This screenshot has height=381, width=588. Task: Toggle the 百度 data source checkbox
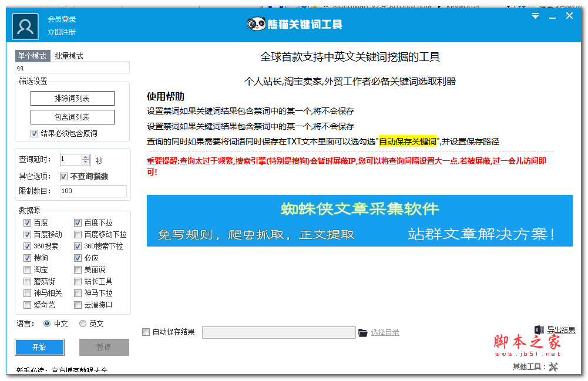(x=27, y=223)
